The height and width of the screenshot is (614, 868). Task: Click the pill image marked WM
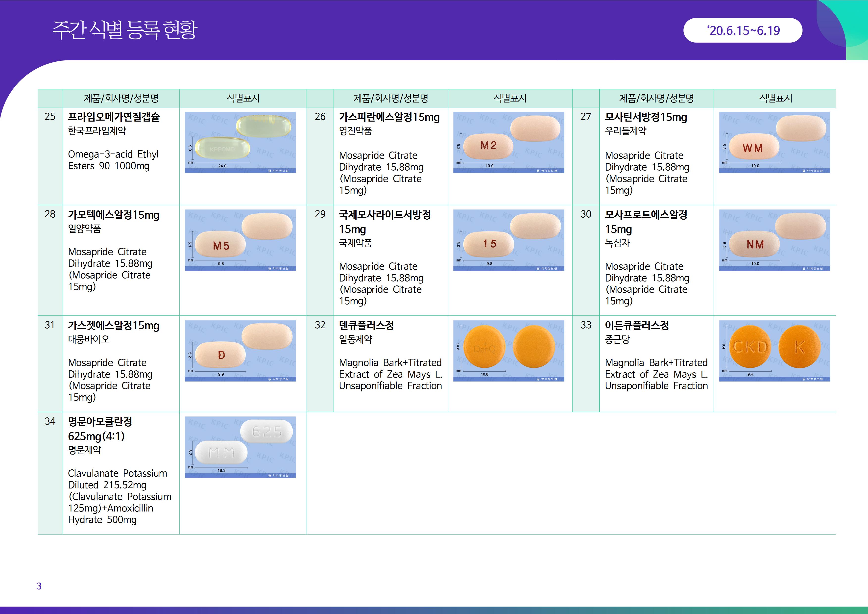coord(774,142)
